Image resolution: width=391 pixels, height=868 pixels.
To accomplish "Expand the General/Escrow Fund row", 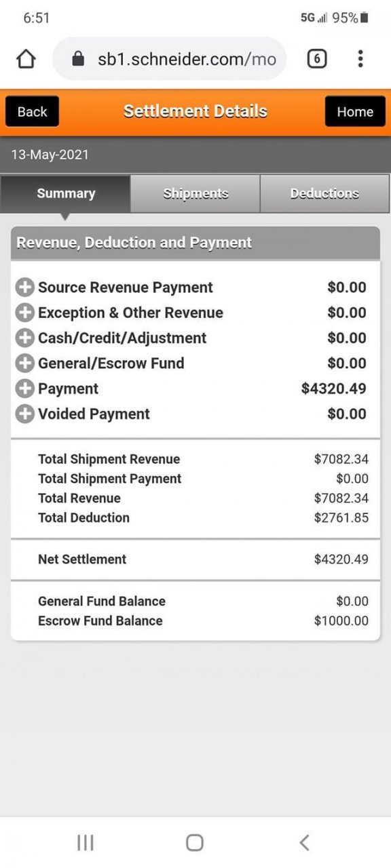I will point(24,363).
